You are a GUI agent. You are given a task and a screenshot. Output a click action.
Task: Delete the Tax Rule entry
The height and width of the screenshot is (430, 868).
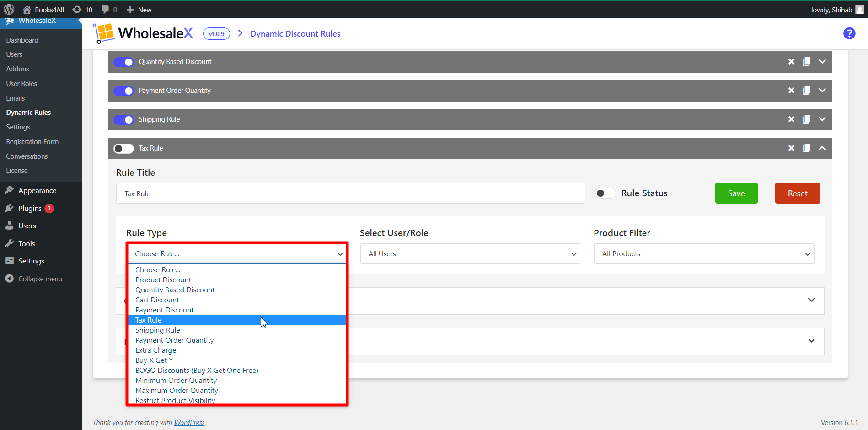[791, 148]
